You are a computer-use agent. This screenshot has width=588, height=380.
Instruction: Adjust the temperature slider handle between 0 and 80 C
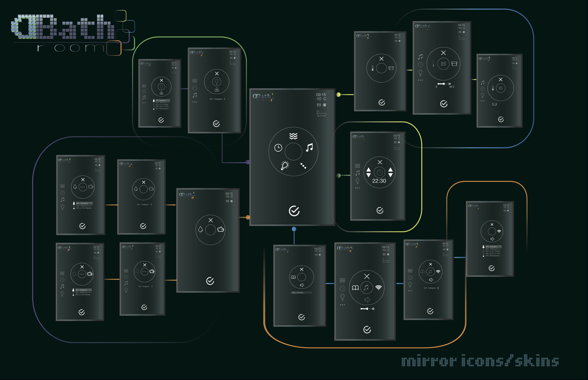(444, 84)
